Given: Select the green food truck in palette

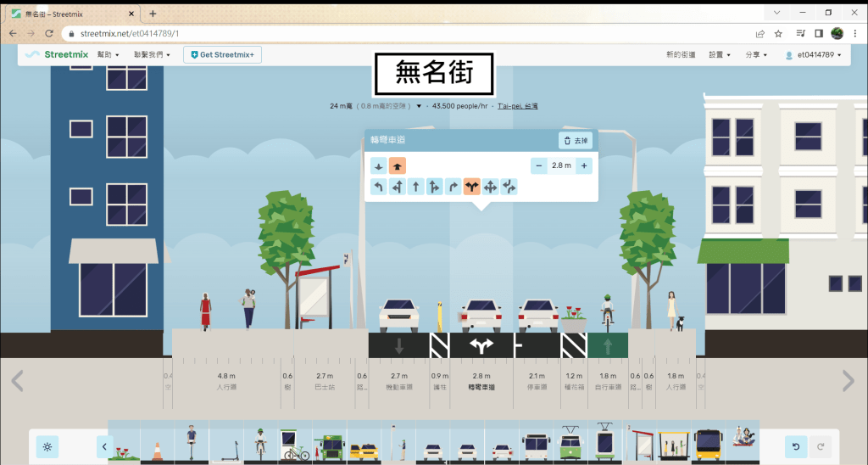Looking at the screenshot, I should 330,442.
